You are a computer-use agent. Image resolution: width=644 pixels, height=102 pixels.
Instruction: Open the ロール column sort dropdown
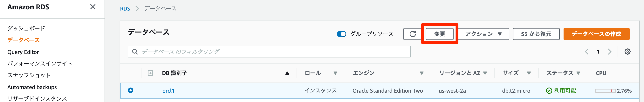[x=335, y=73]
